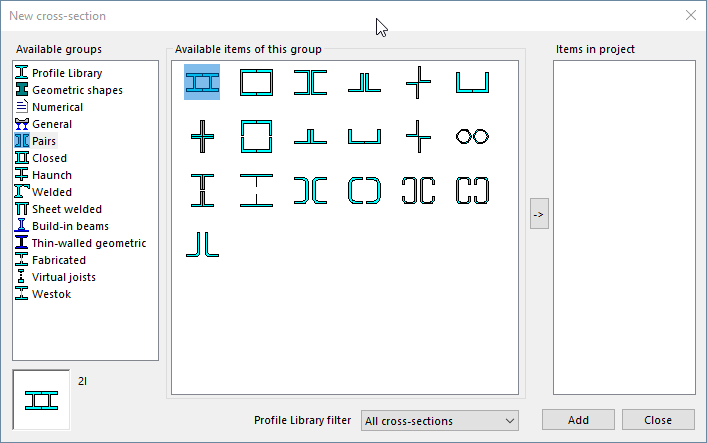The image size is (707, 443).
Task: Choose the two circles pair section icon
Action: click(x=471, y=136)
